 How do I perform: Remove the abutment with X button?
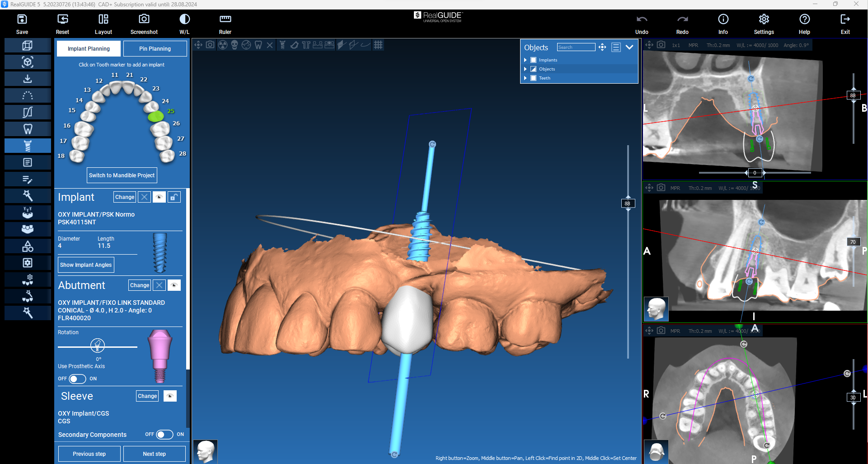point(159,285)
